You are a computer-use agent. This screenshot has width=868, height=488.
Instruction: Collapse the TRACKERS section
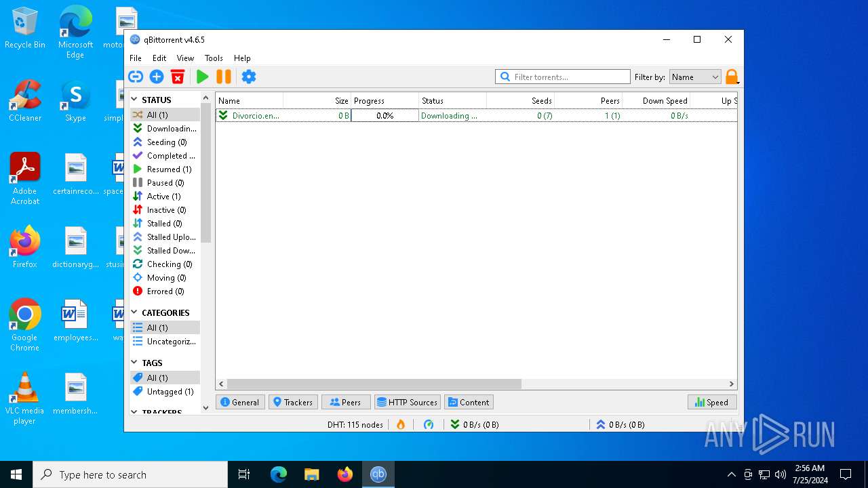click(134, 412)
